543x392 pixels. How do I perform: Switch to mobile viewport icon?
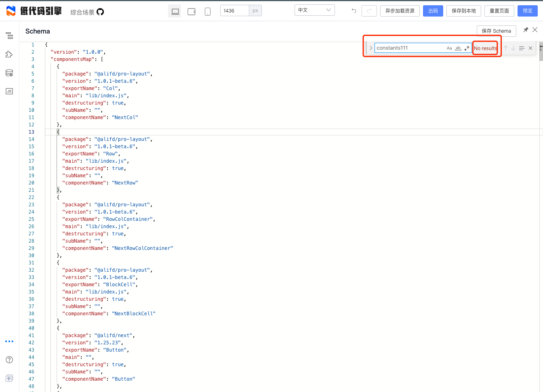click(207, 11)
